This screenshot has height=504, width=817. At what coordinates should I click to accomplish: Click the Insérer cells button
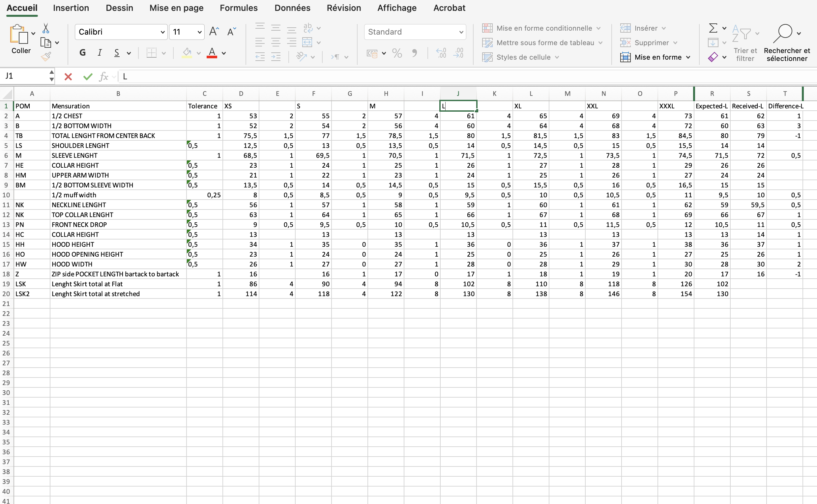coord(643,28)
